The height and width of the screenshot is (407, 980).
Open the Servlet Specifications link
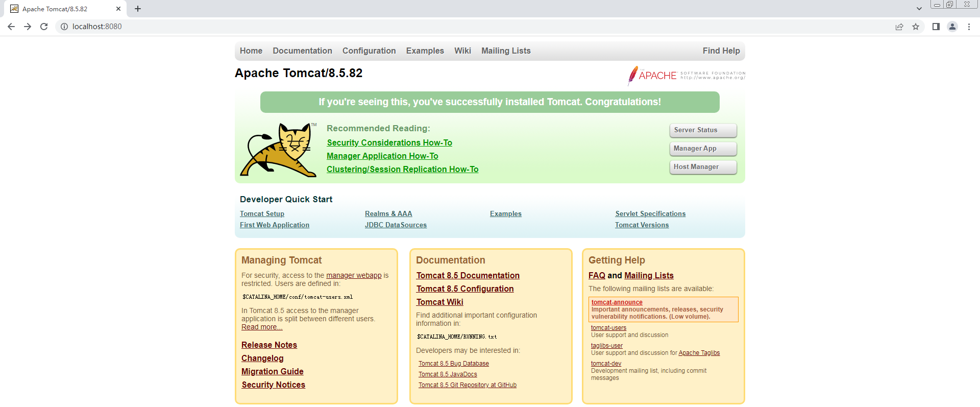coord(650,214)
